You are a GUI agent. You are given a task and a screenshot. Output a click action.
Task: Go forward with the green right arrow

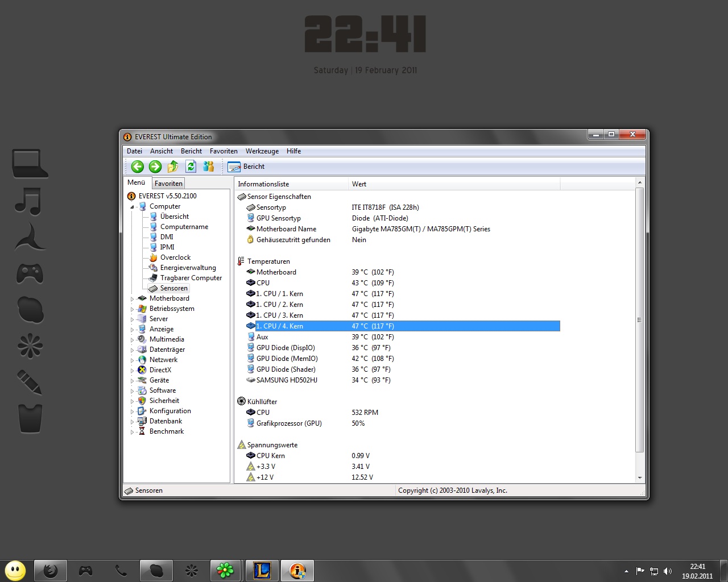(155, 167)
